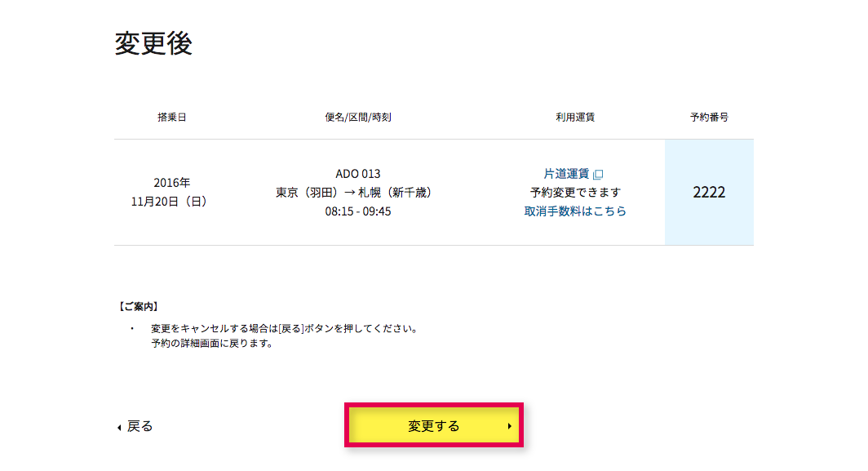The width and height of the screenshot is (868, 471).
Task: Click the 便名/区間/時刻 column header
Action: (358, 117)
